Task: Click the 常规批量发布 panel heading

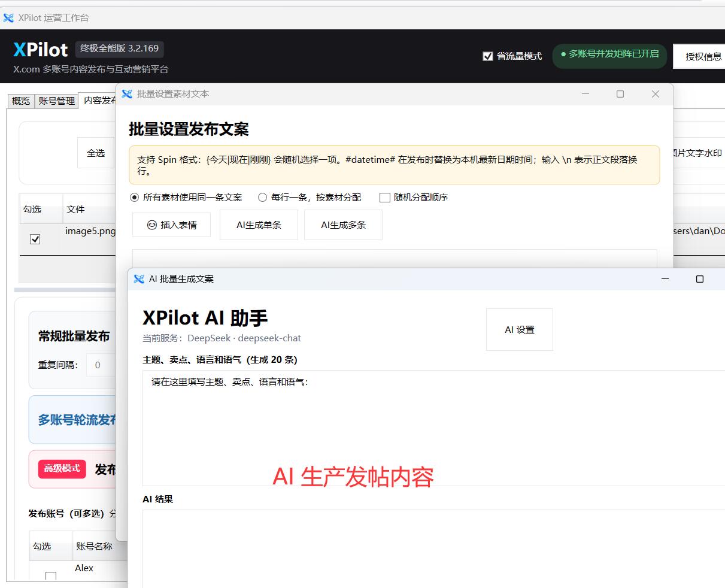Action: [74, 337]
